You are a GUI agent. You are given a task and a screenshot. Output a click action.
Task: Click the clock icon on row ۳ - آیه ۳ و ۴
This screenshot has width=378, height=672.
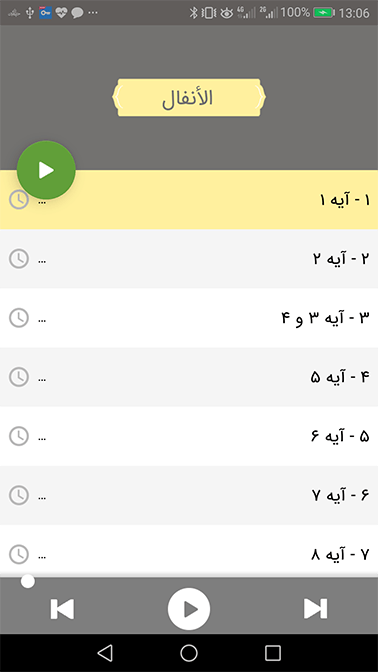coord(19,318)
